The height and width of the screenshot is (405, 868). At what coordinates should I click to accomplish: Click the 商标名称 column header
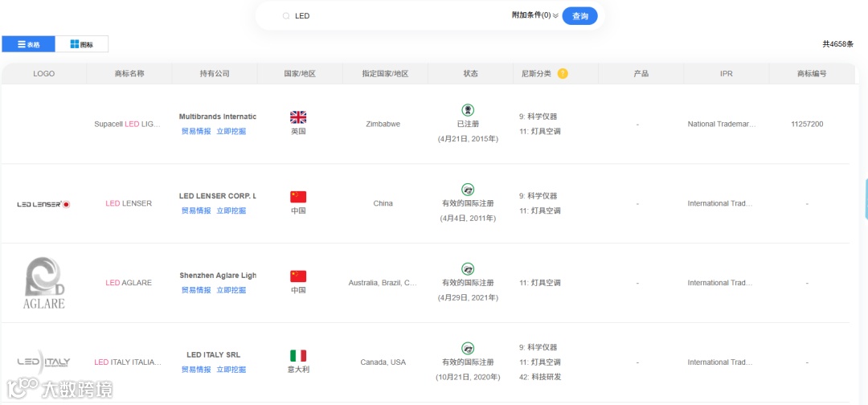[x=129, y=74]
